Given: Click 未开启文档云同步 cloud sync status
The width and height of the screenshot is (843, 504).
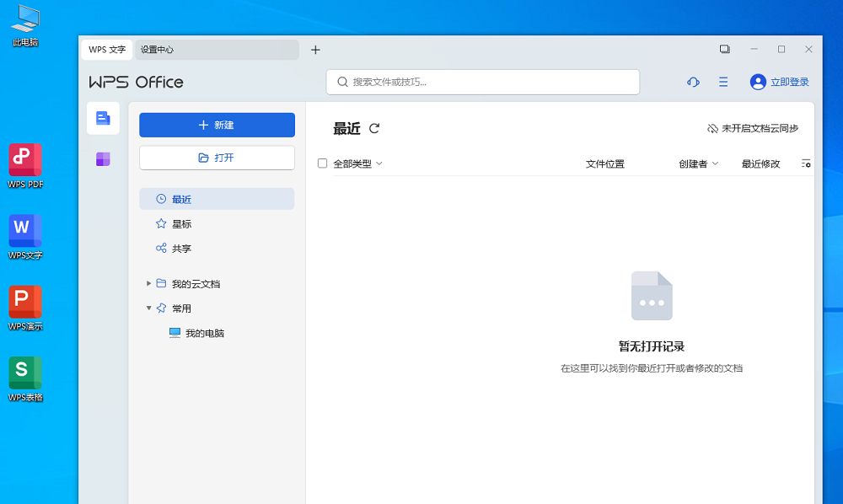Looking at the screenshot, I should coord(752,128).
